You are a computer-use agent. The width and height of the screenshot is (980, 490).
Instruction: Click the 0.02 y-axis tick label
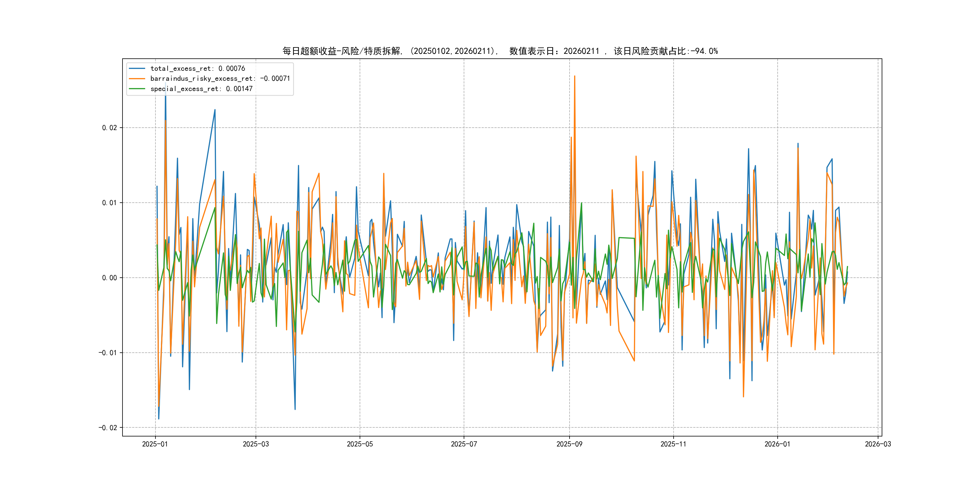pos(109,128)
